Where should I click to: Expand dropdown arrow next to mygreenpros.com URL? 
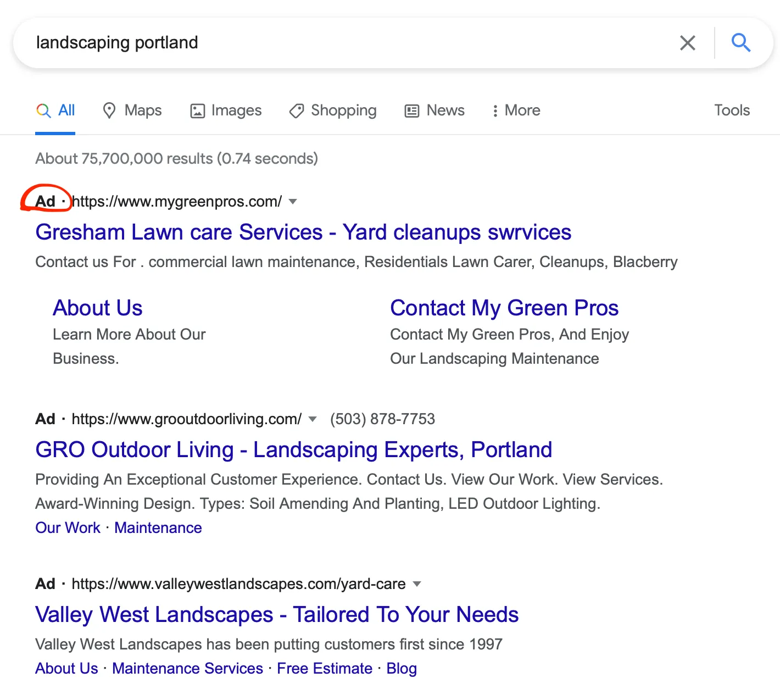[x=293, y=202]
